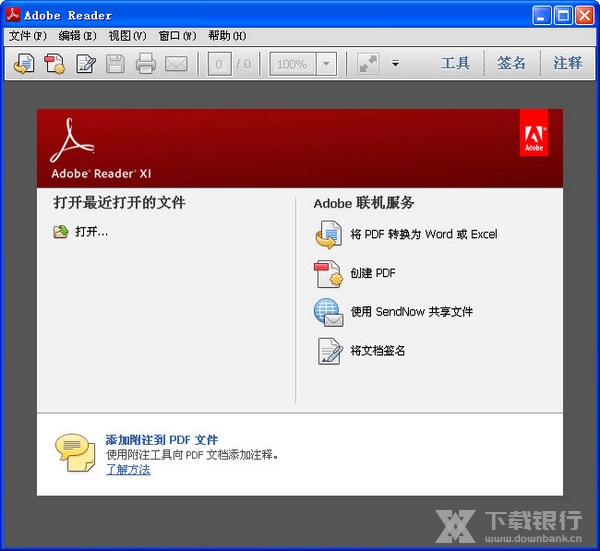Click the SendNow globe and envelope icon

(x=328, y=312)
